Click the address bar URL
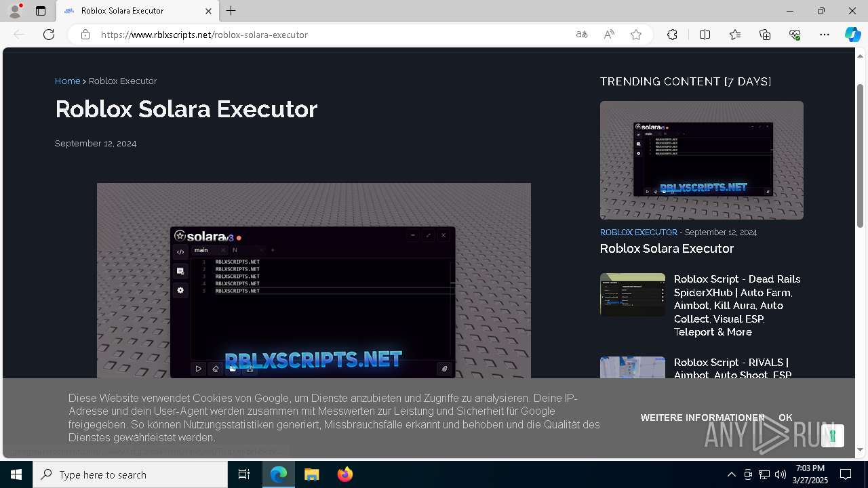The height and width of the screenshot is (488, 868). point(204,35)
